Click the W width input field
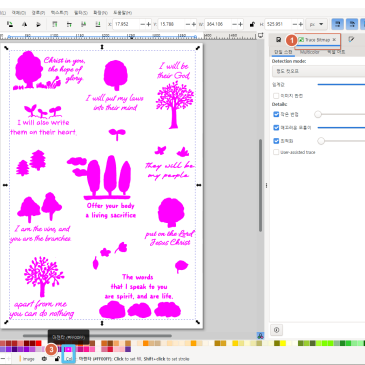Screen dimensions: 365x365 tap(218, 24)
